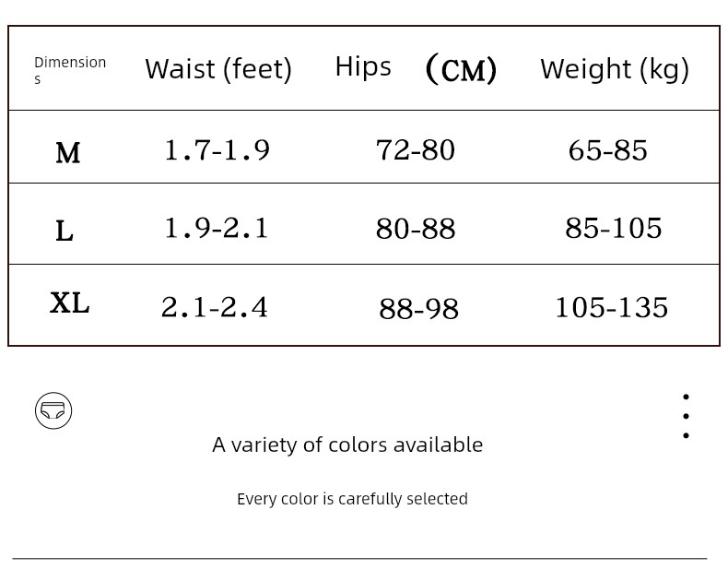Viewport: 728px width, 581px height.
Task: Click the underwear icon in circle
Action: tap(53, 410)
